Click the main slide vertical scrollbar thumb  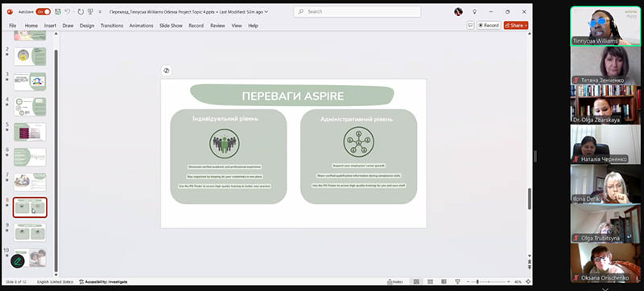coord(530,199)
